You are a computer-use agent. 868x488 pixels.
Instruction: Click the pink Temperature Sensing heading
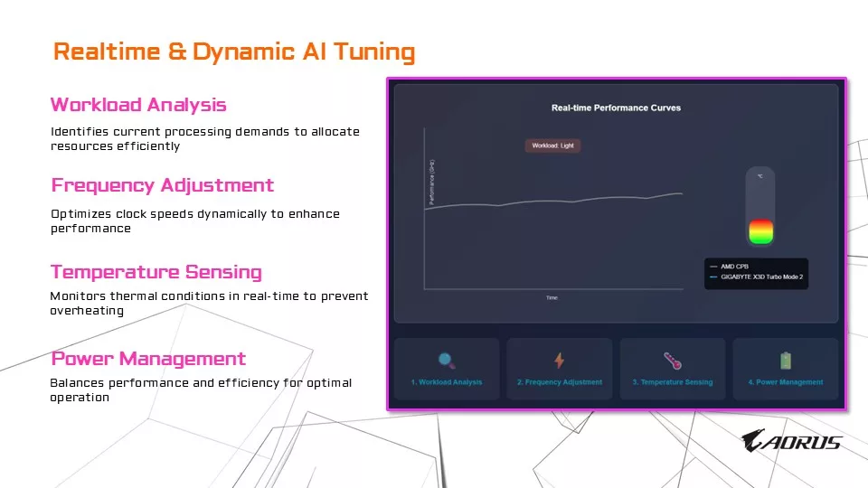coord(156,272)
